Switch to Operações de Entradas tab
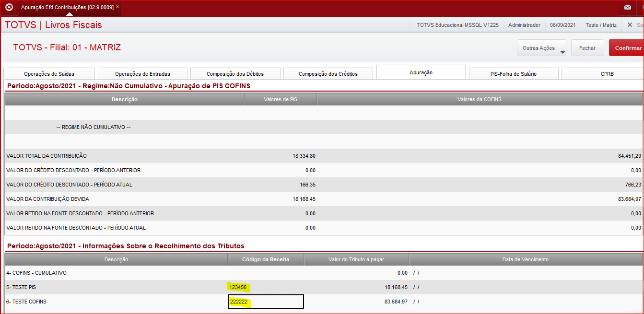644x314 pixels. (x=142, y=74)
